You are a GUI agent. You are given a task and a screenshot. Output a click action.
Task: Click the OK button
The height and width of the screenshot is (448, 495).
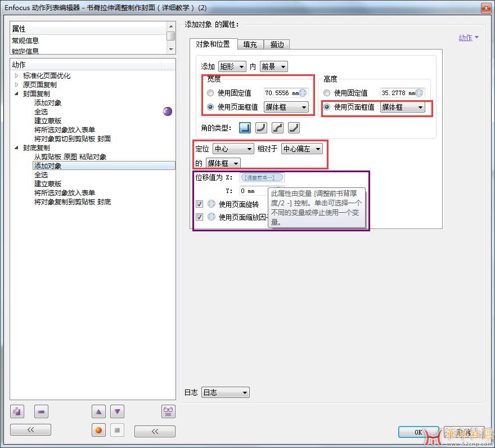tap(418, 432)
